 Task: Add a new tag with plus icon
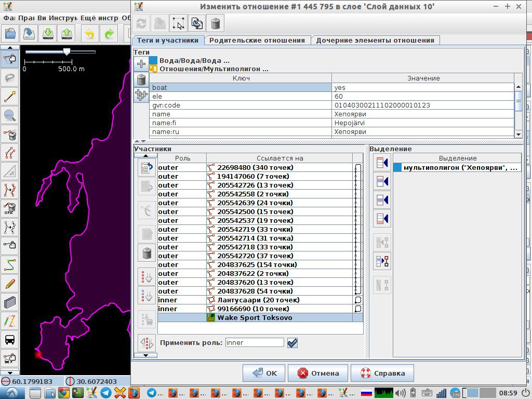tap(141, 64)
